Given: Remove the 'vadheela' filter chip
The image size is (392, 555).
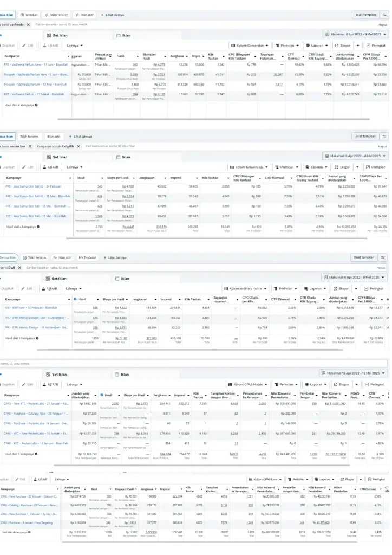Looking at the screenshot, I should click(x=28, y=24).
